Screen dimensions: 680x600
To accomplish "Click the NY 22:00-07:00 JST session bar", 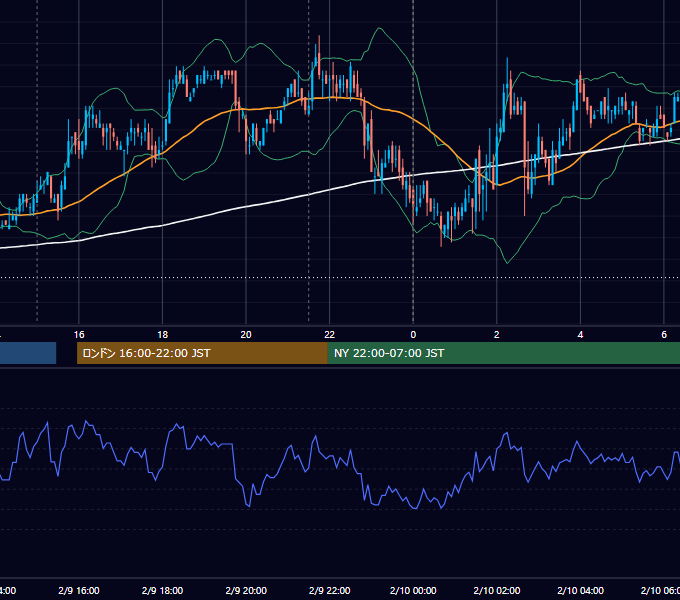I will [x=503, y=353].
